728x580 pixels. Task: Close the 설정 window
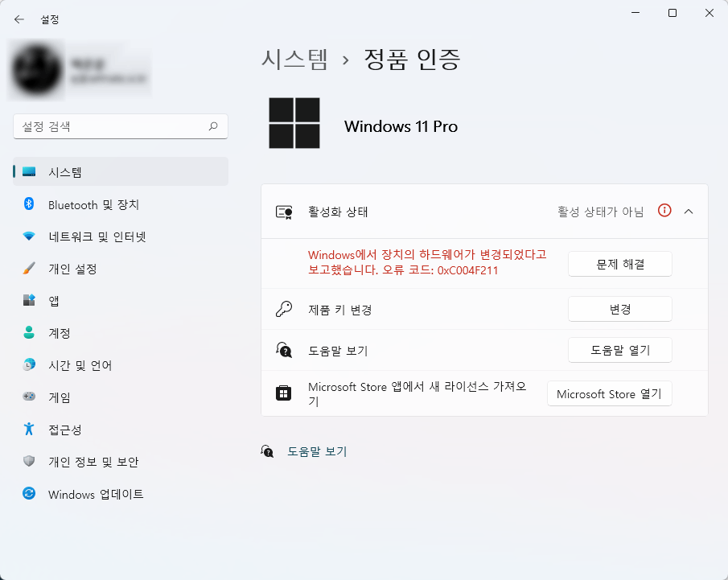point(709,13)
